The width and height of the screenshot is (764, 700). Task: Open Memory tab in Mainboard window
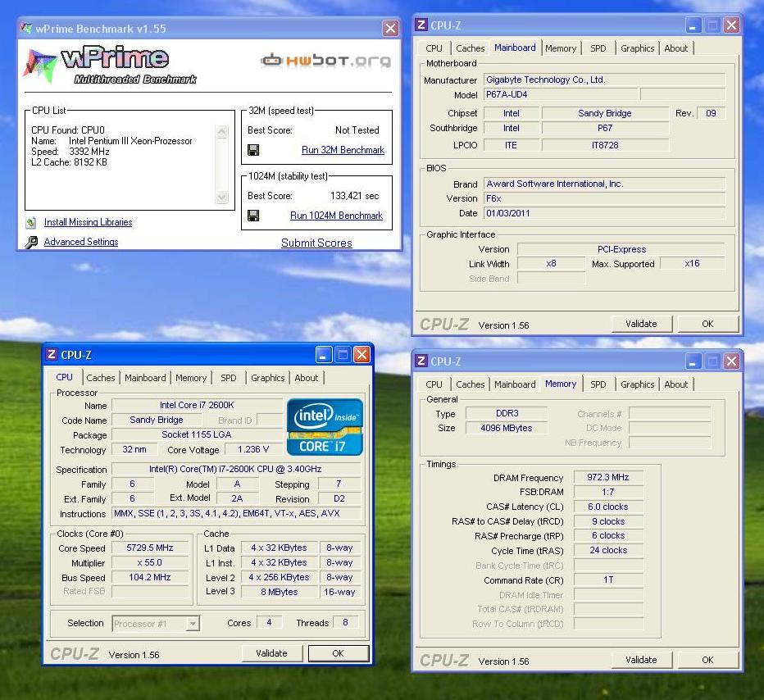[x=561, y=48]
